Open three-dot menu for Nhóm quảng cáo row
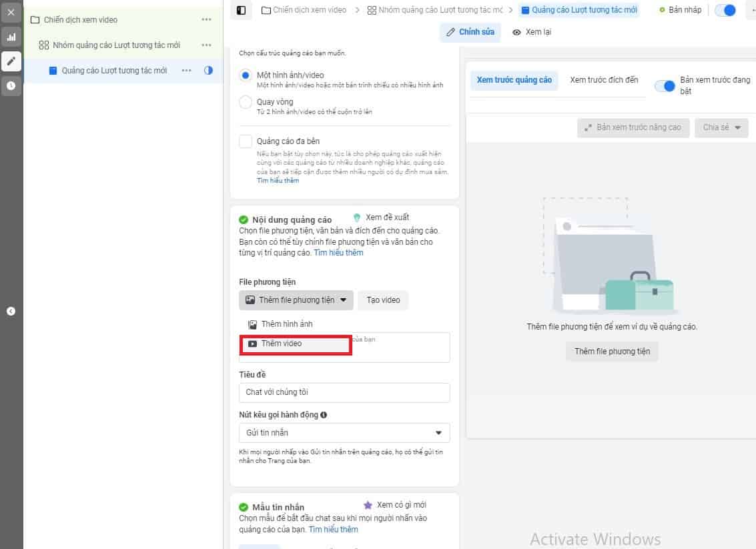The width and height of the screenshot is (756, 549). point(206,45)
